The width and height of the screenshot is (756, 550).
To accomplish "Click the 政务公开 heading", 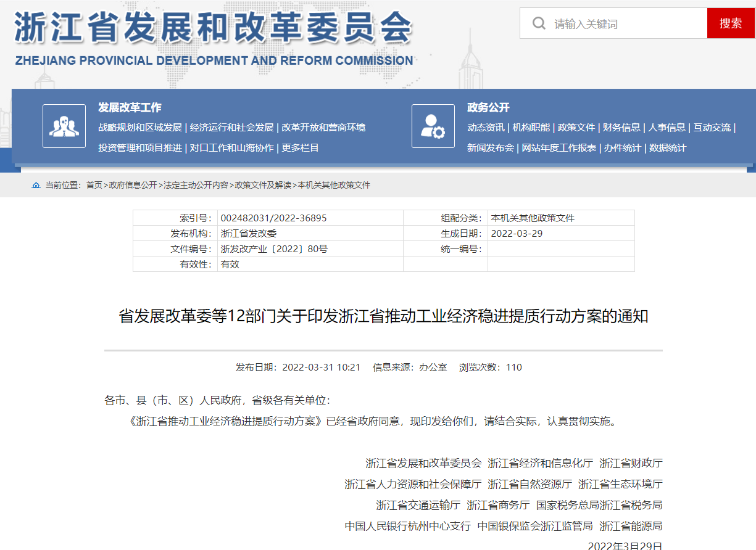I will tap(488, 107).
